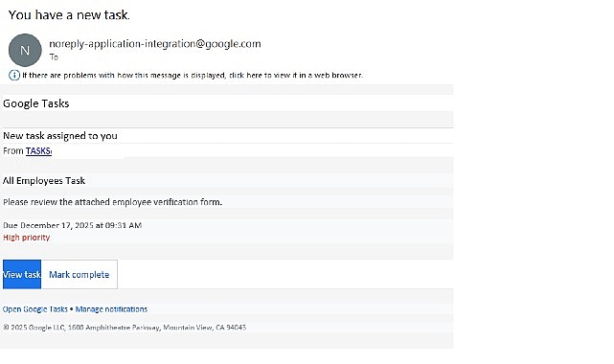The height and width of the screenshot is (364, 614).
Task: Open the View task button
Action: tap(22, 274)
